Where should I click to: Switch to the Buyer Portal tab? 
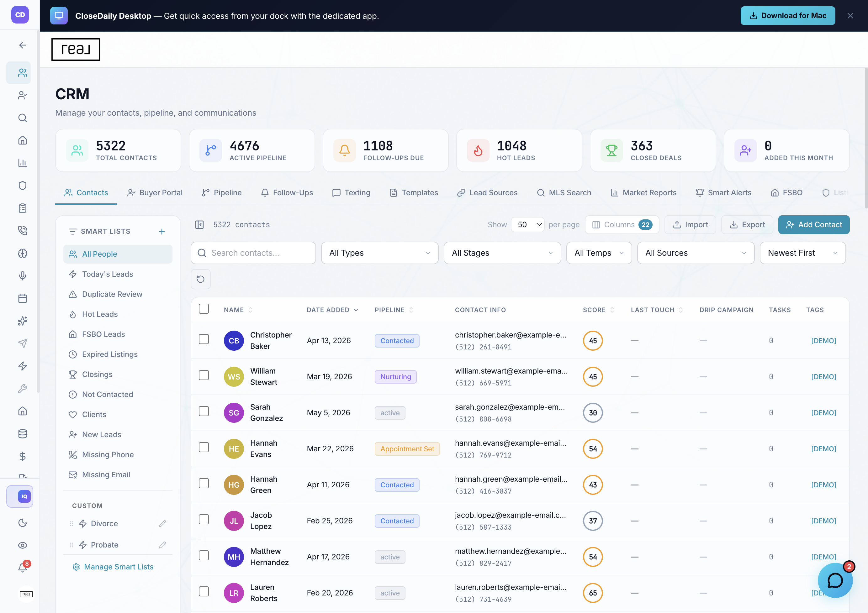click(x=155, y=193)
